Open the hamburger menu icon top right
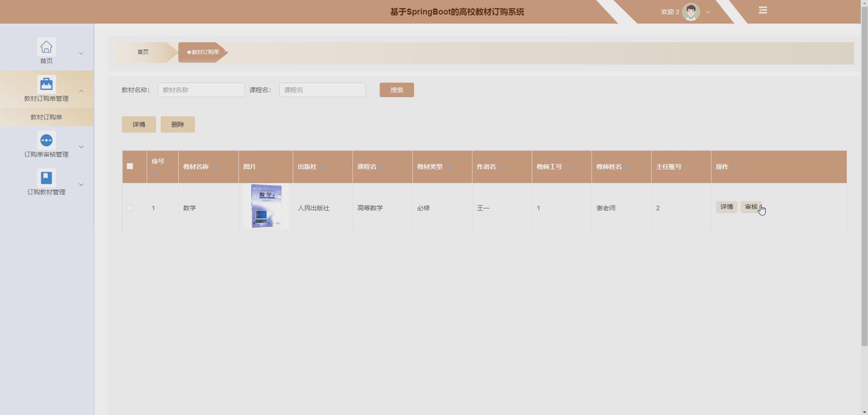Image resolution: width=868 pixels, height=415 pixels. click(763, 10)
